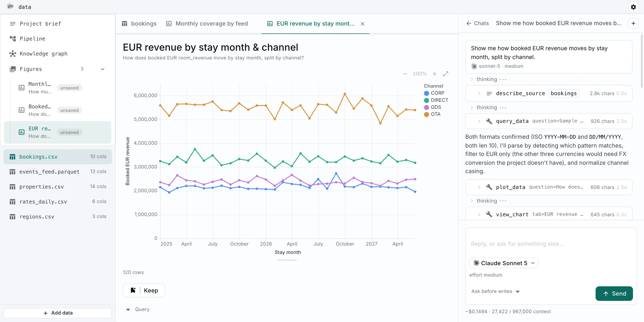Screen dimensions: 644x322
Task: Expand the Query section
Action: pyautogui.click(x=138, y=309)
